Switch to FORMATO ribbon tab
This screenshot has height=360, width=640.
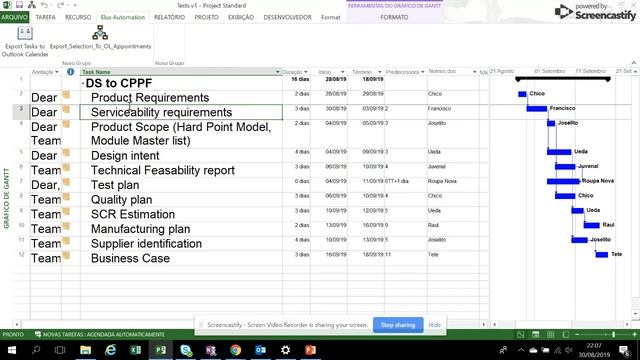tap(394, 17)
